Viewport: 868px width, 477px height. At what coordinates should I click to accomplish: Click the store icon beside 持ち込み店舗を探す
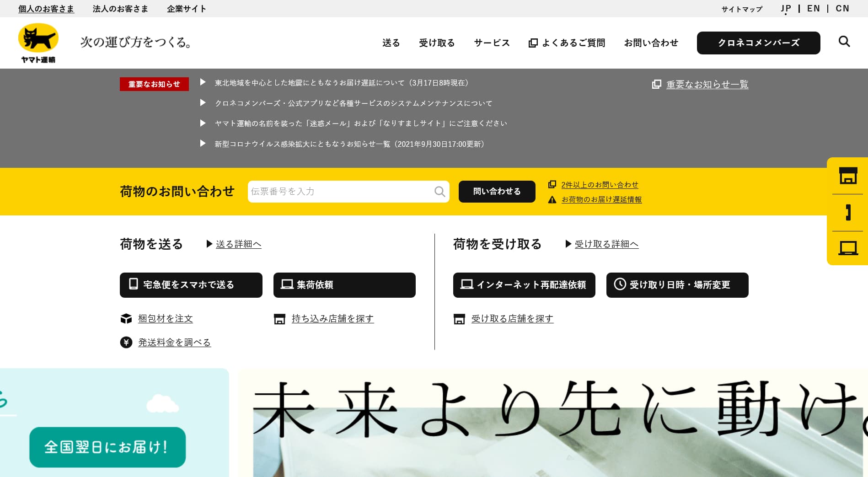coord(279,319)
